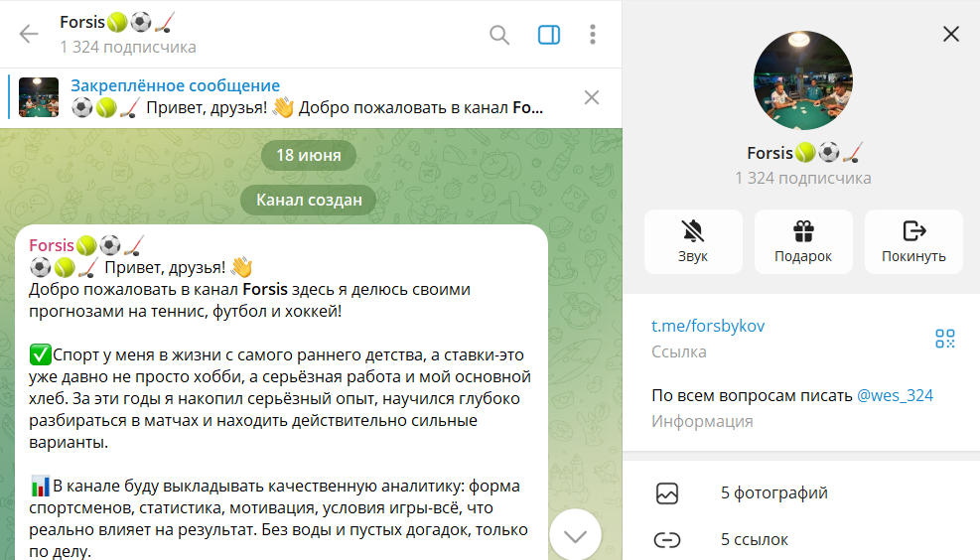Send a gift via Подарок button

point(803,241)
